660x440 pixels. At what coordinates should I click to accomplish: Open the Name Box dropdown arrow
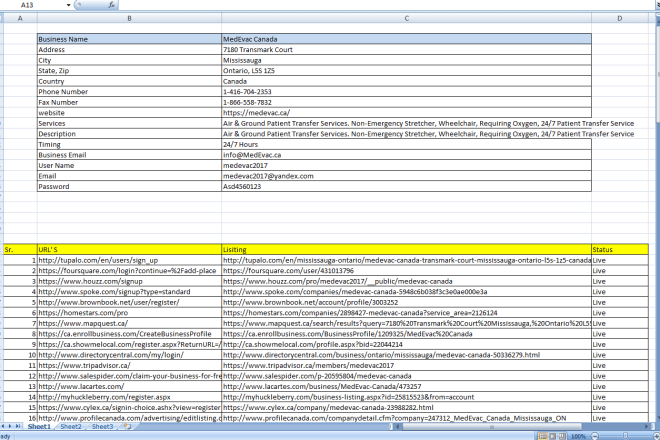[x=68, y=5]
